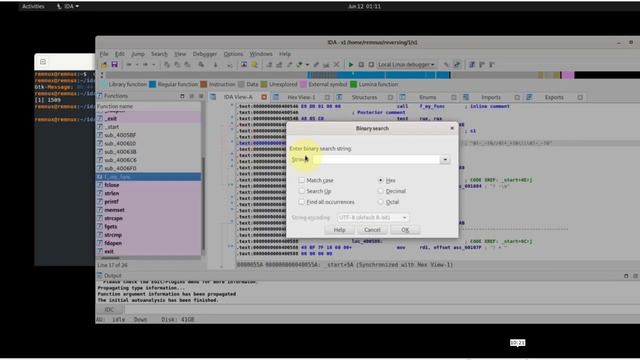Start the debugger with the green play icon
The image size is (640, 360).
pos(351,64)
